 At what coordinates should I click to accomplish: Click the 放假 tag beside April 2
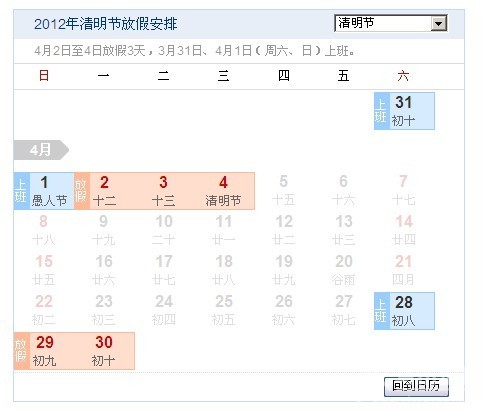click(82, 191)
